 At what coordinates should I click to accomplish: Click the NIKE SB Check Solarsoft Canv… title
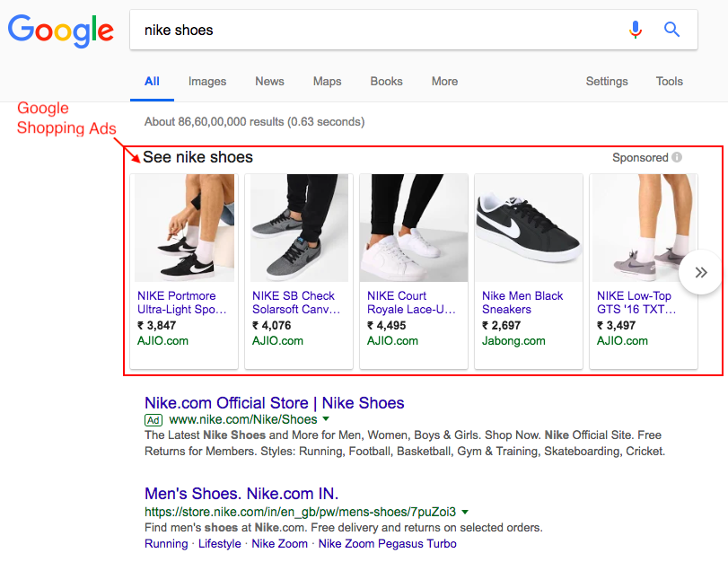[x=296, y=303]
